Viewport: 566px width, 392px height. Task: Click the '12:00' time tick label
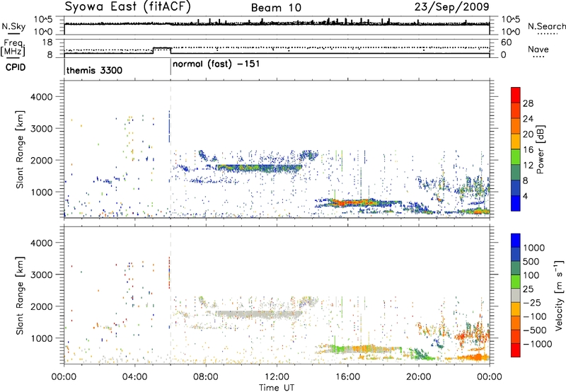pyautogui.click(x=277, y=377)
